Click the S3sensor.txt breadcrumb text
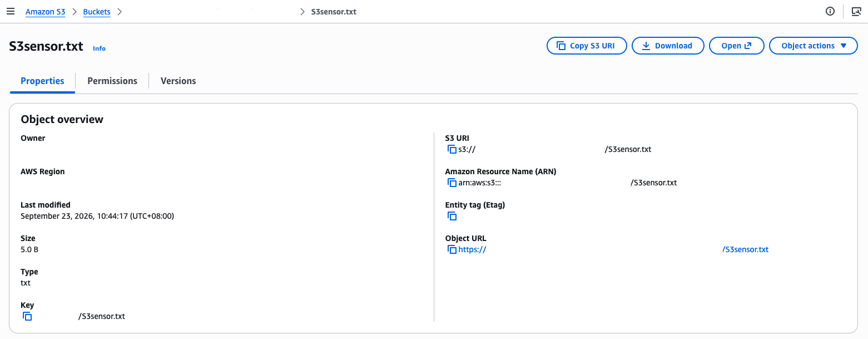 tap(334, 12)
